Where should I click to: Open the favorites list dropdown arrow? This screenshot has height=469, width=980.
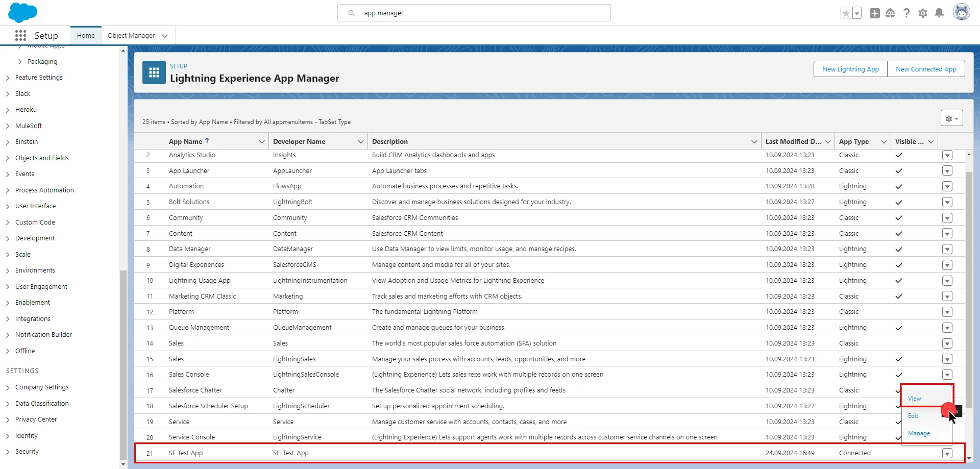pos(857,13)
